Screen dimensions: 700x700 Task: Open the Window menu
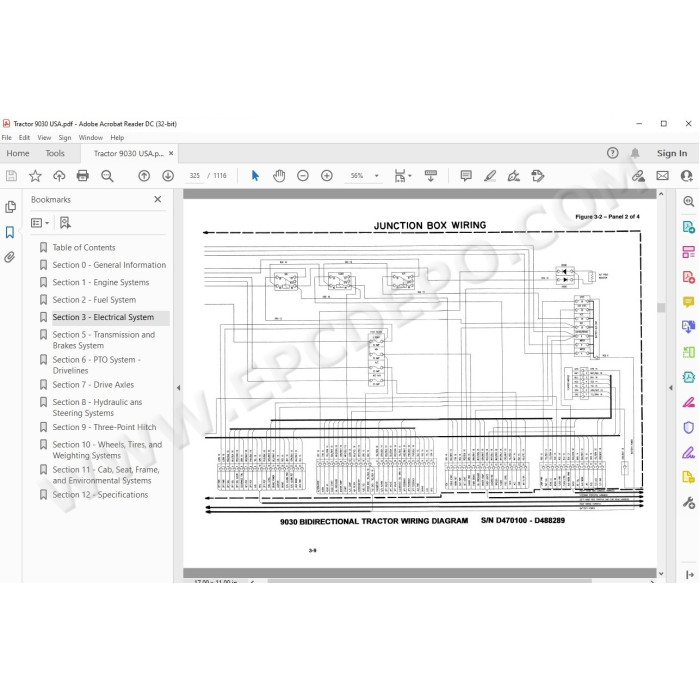click(91, 138)
